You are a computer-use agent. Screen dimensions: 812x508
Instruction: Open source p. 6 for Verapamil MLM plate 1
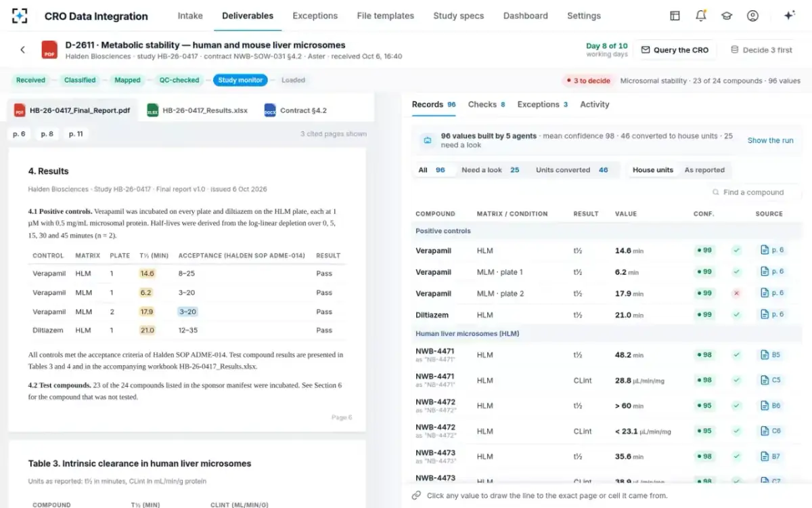pos(772,272)
